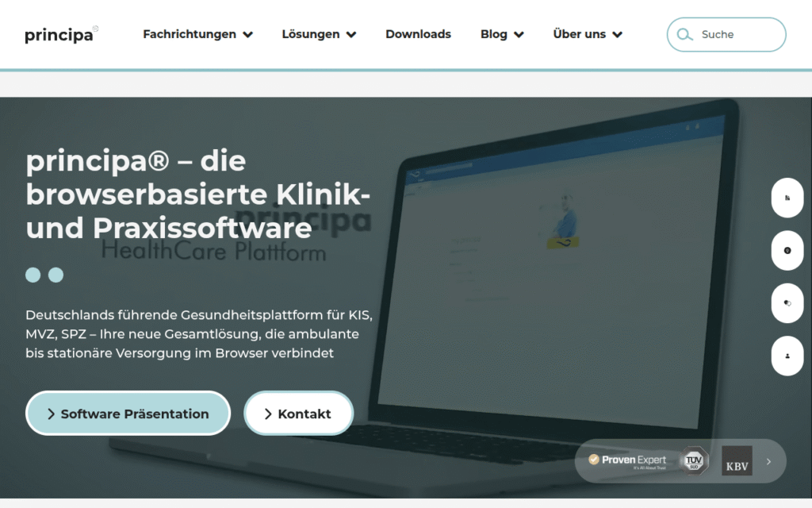Expand the Lösungen menu

pos(319,34)
